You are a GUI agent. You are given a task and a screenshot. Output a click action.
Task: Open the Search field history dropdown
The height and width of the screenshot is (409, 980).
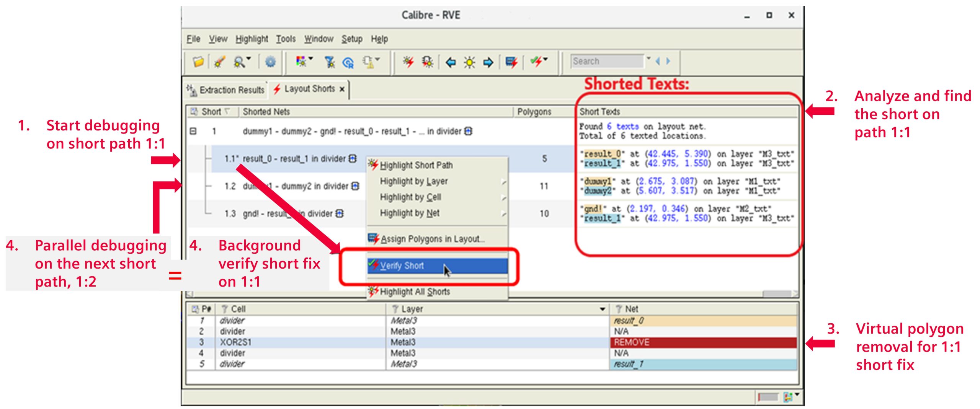pos(649,59)
